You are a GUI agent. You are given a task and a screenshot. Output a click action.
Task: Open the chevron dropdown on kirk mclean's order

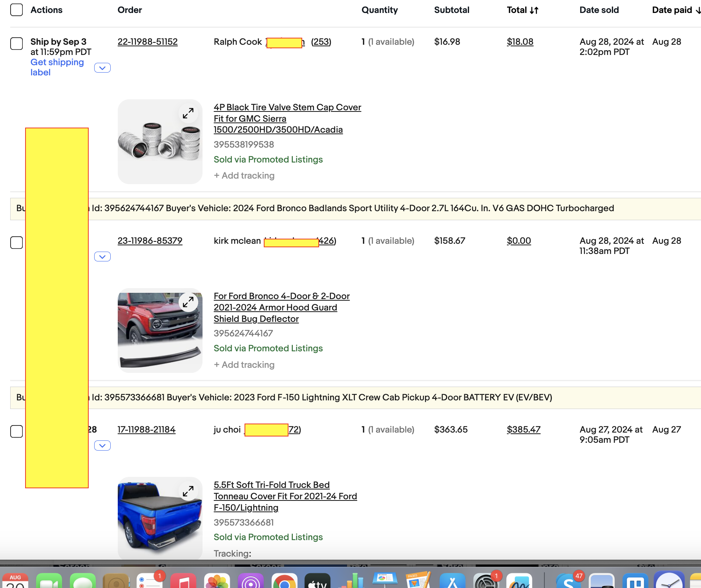pyautogui.click(x=102, y=257)
